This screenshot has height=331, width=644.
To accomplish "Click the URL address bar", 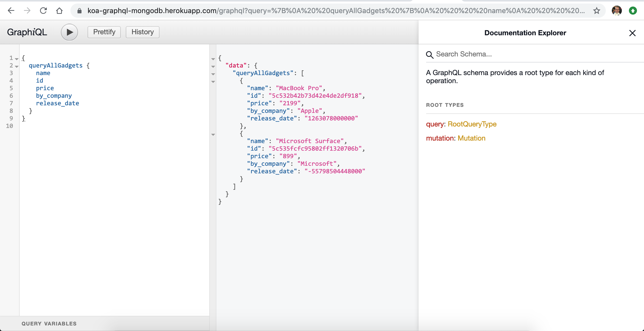I will pos(336,11).
